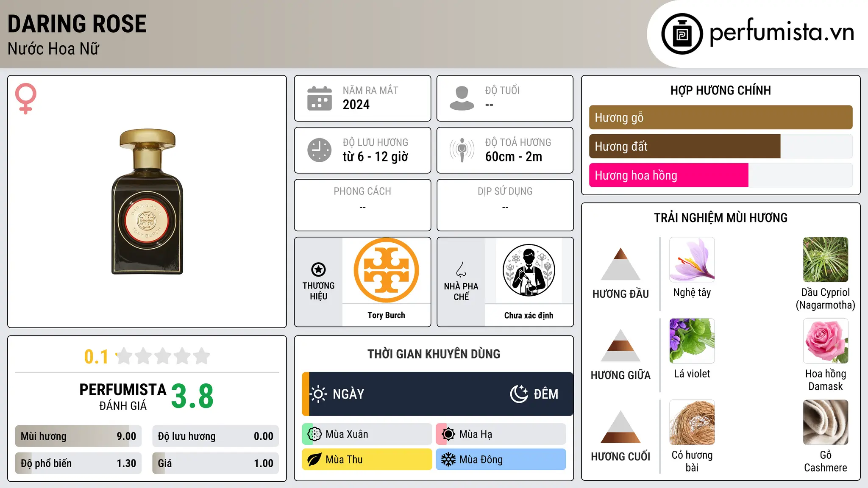The image size is (868, 488).
Task: Click the clock icon beside Độ lưu hương
Action: (320, 150)
